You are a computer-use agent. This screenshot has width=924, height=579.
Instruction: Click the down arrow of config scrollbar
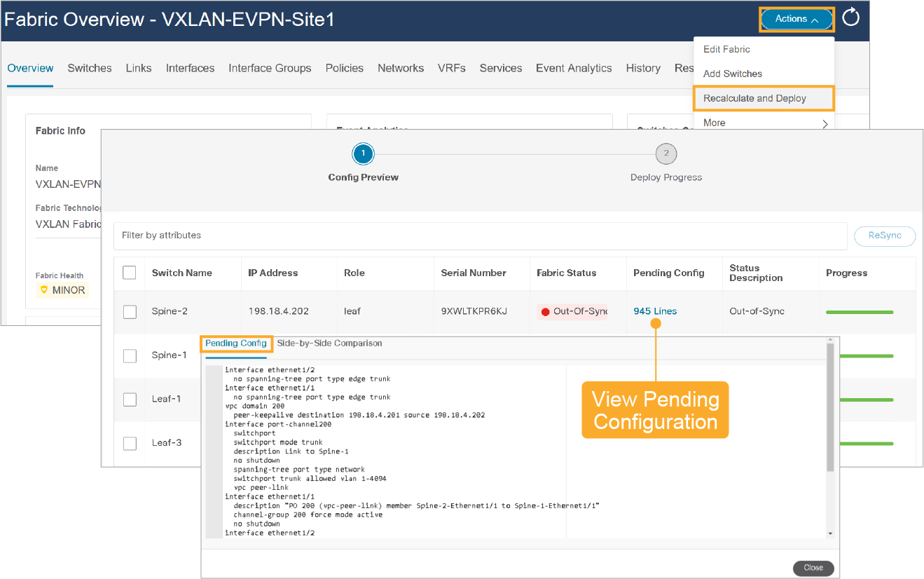(x=830, y=533)
